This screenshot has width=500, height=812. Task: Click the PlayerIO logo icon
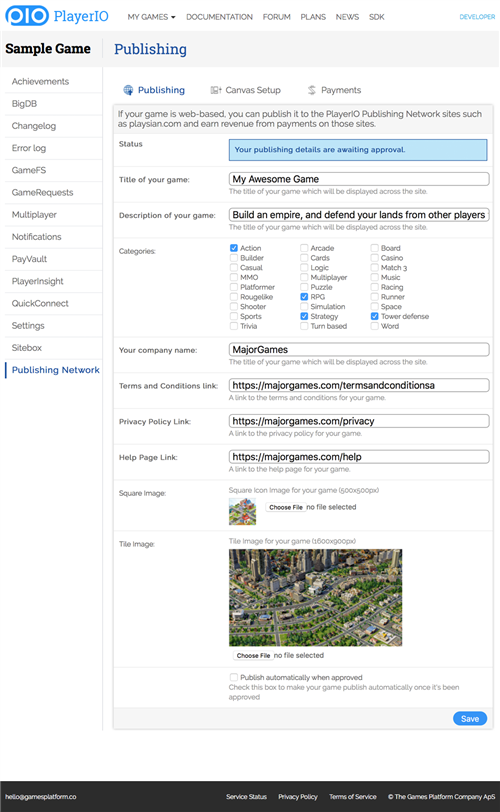(27, 16)
